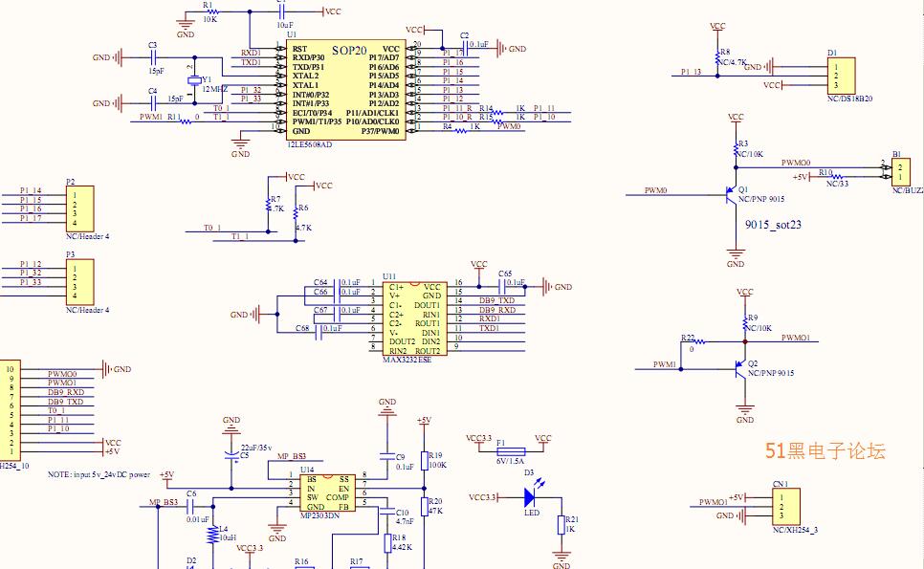924x569 pixels.
Task: Select the P3 NC/Header 4 connector
Action: tap(79, 282)
